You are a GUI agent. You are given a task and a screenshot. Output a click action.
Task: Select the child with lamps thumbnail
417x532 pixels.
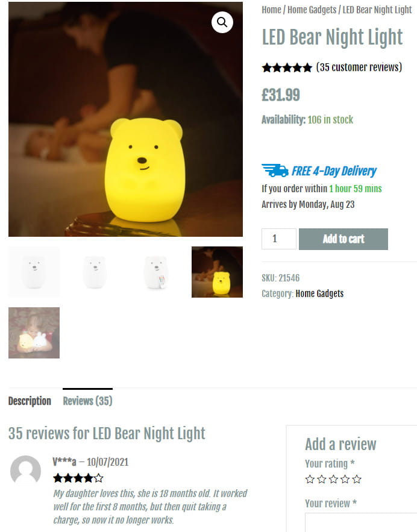pyautogui.click(x=34, y=333)
